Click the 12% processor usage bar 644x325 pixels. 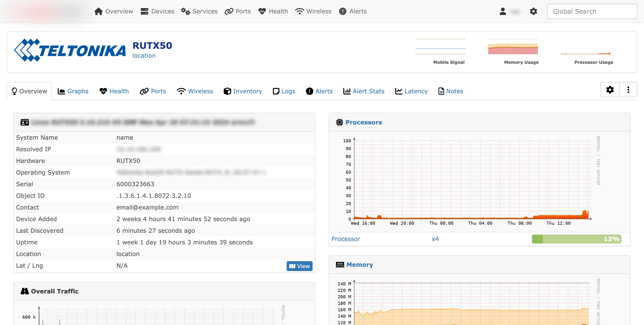pyautogui.click(x=576, y=239)
